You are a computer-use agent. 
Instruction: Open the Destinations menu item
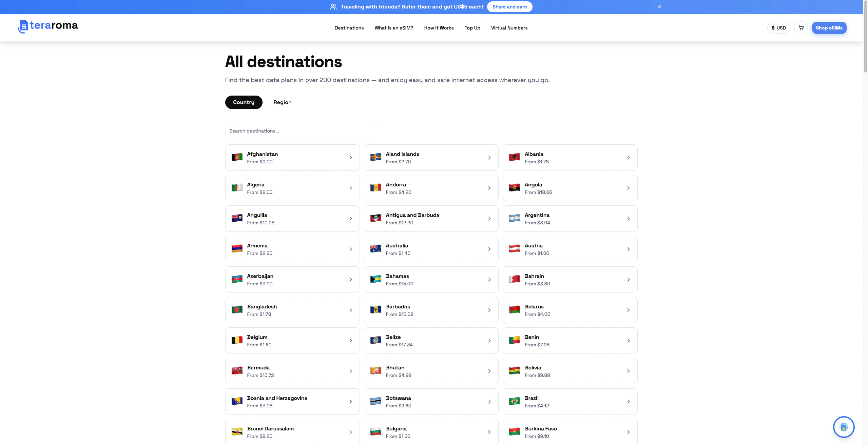349,28
